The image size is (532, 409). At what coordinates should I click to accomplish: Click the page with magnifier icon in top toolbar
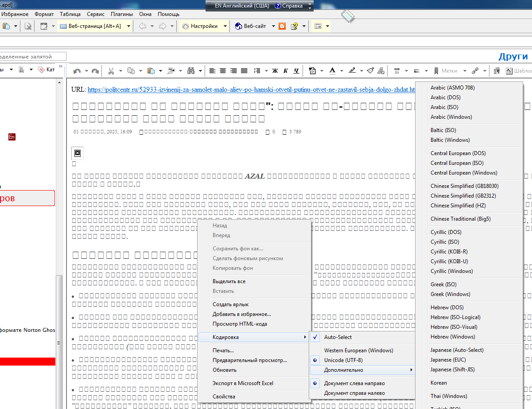tap(28, 26)
